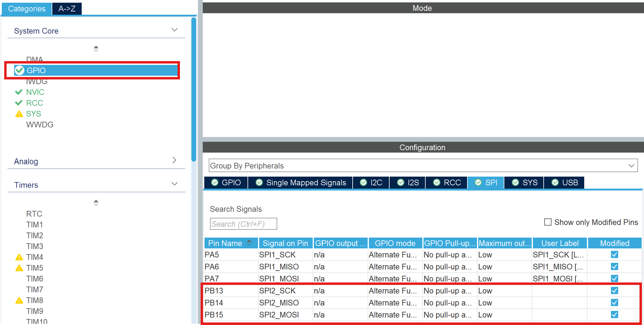Click the green check icon beside GPIO

tap(20, 70)
